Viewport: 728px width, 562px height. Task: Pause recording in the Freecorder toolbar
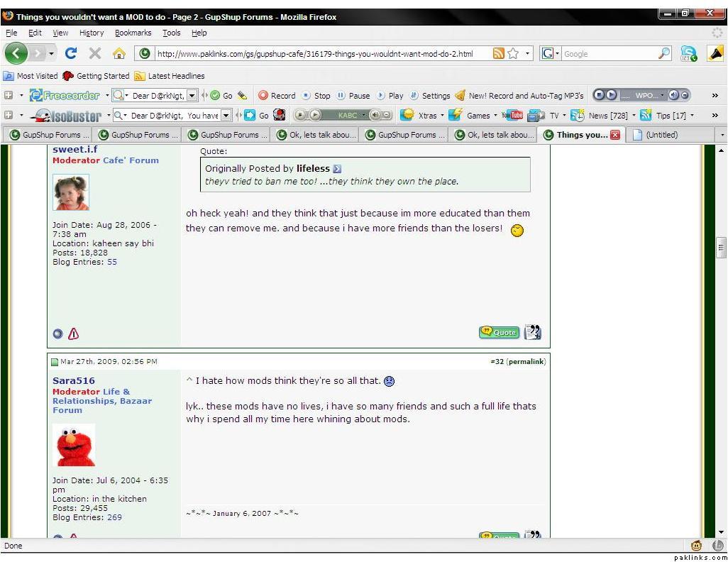coord(353,95)
